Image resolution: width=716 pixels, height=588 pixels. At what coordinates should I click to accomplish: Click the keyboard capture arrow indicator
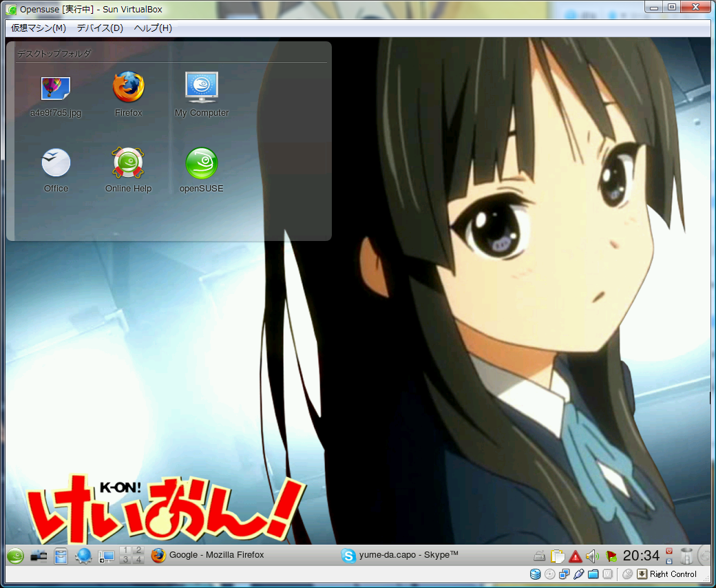(642, 574)
